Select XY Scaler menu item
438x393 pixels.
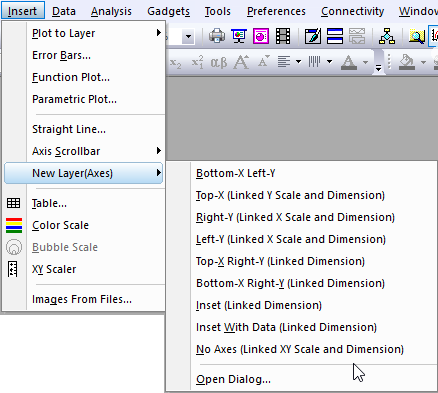point(84,269)
